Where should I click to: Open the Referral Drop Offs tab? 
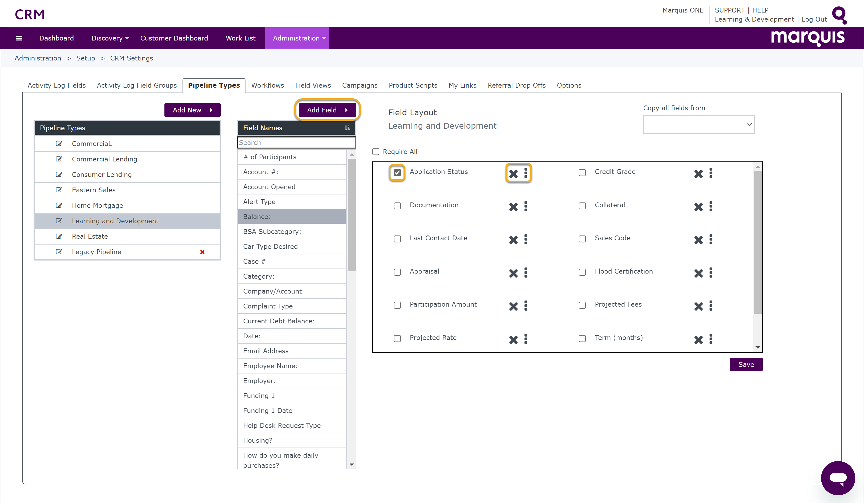[516, 85]
